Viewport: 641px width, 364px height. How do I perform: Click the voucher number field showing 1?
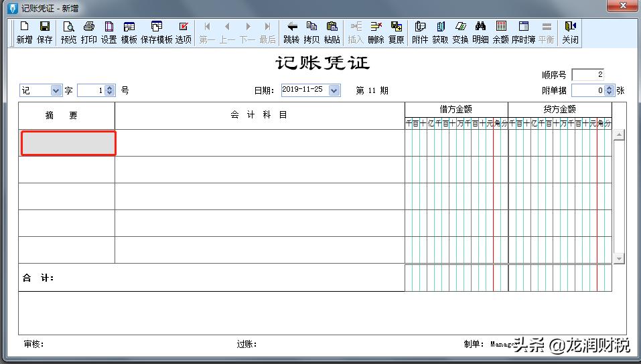(x=91, y=90)
